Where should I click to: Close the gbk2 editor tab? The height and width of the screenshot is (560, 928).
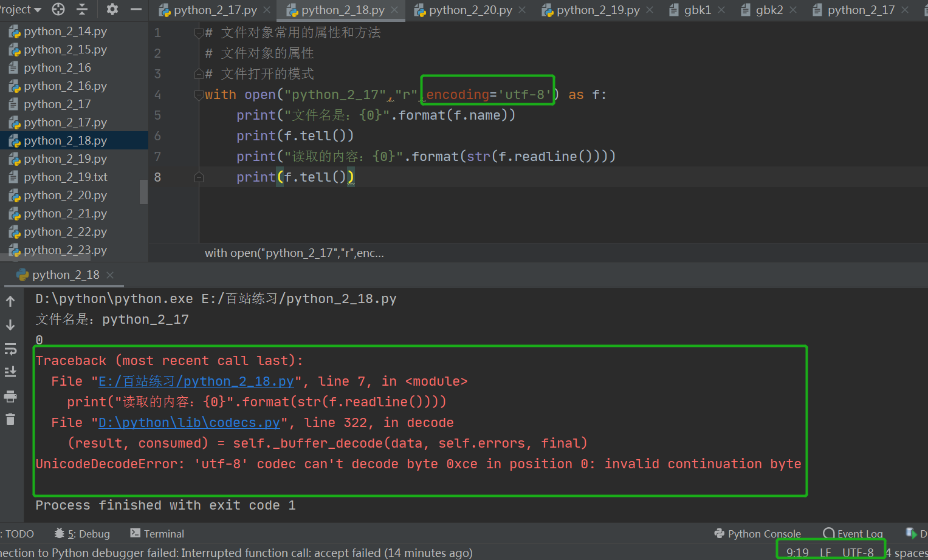tap(793, 10)
